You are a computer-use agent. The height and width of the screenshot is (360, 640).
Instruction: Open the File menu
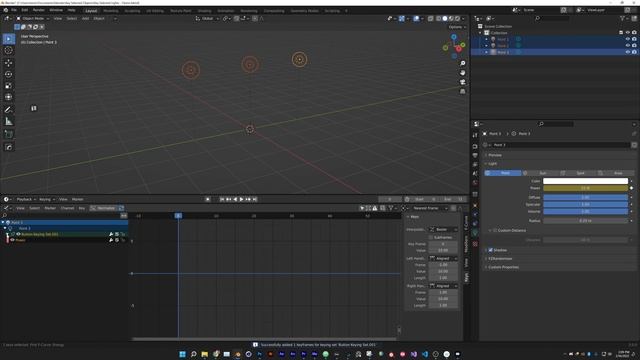(x=14, y=10)
